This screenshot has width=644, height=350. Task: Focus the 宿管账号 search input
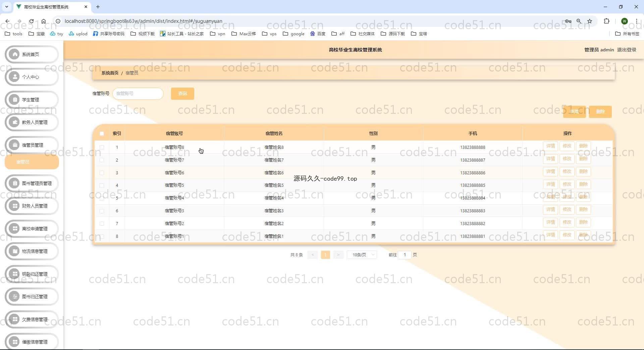tap(138, 94)
